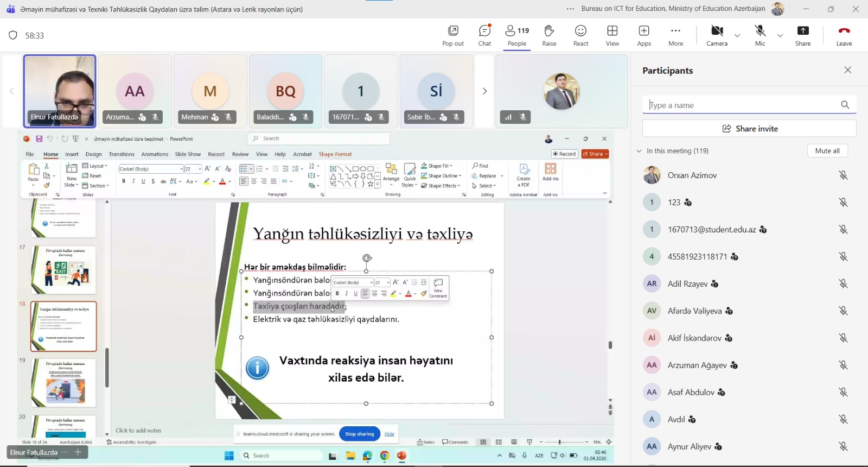Toggle mute for Orxan Azimov

(x=843, y=175)
